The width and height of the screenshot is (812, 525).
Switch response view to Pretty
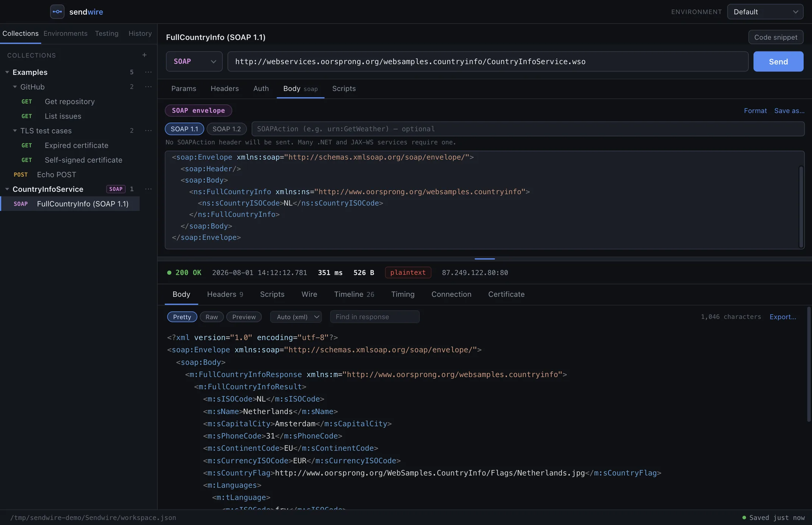(x=182, y=317)
